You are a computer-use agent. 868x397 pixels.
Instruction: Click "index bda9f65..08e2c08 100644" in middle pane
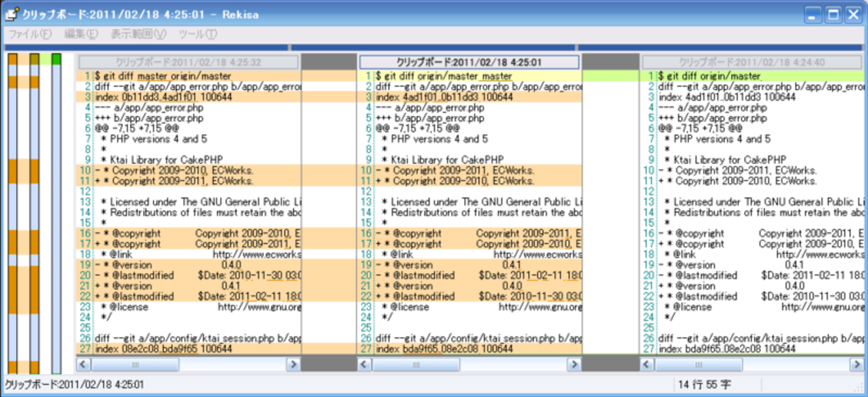(x=444, y=349)
